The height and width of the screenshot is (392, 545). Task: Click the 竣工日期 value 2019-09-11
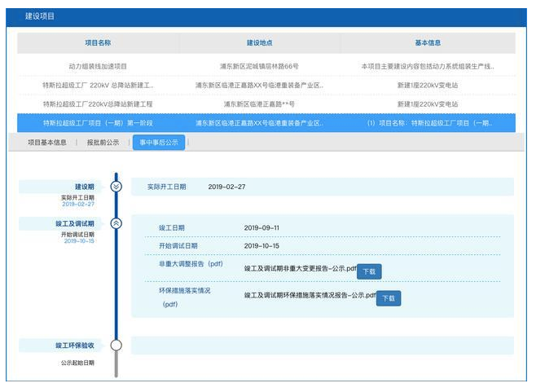tap(262, 228)
